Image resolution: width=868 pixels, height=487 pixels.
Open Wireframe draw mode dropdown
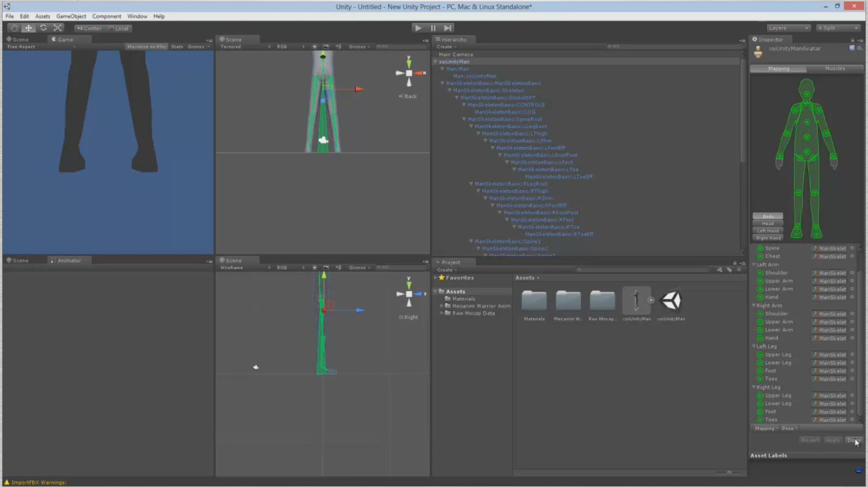point(245,268)
